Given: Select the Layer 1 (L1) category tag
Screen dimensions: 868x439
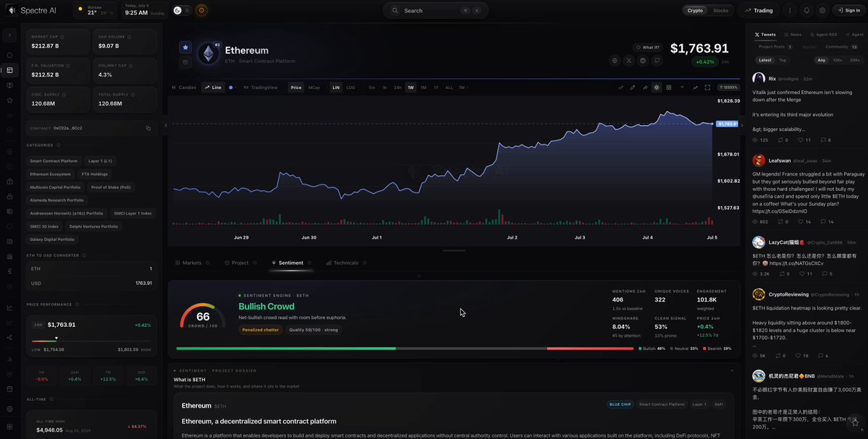Looking at the screenshot, I should point(100,161).
